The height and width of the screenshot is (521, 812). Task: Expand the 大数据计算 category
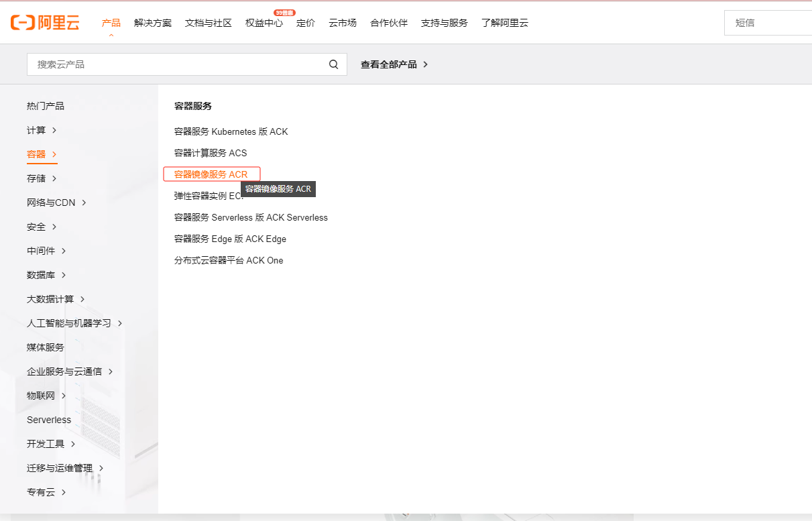click(x=56, y=299)
